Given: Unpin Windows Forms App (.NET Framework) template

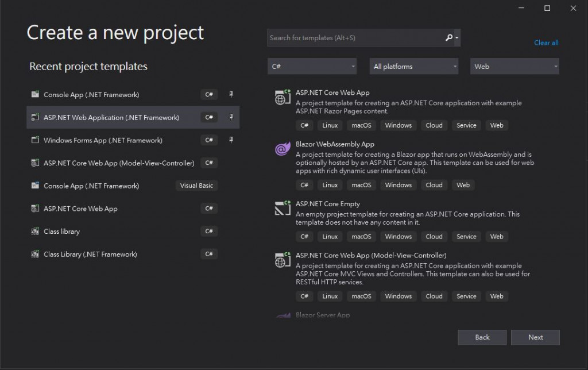Looking at the screenshot, I should pos(231,140).
